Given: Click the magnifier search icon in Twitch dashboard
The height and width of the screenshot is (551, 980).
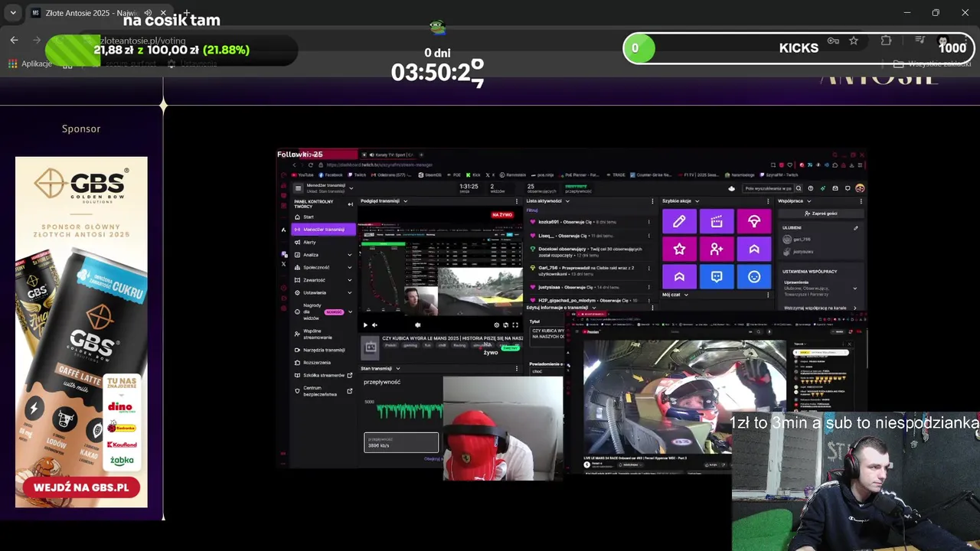Looking at the screenshot, I should [x=798, y=188].
